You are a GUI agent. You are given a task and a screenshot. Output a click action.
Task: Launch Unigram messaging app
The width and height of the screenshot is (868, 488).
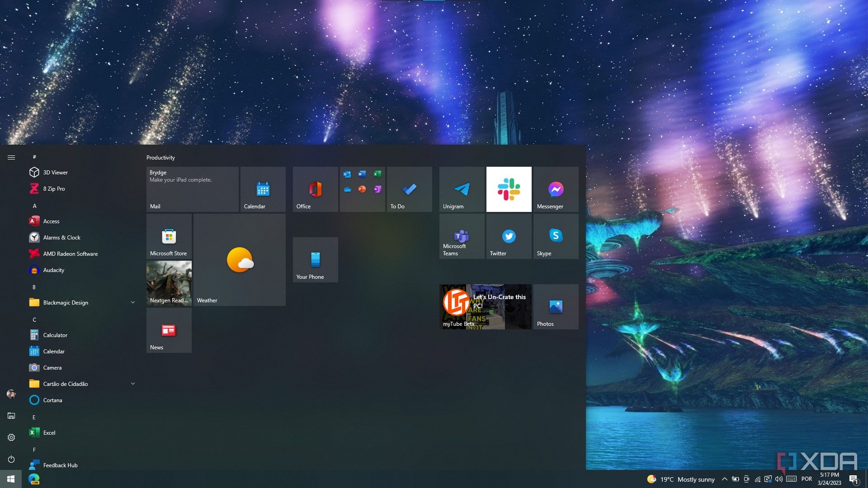pos(462,188)
